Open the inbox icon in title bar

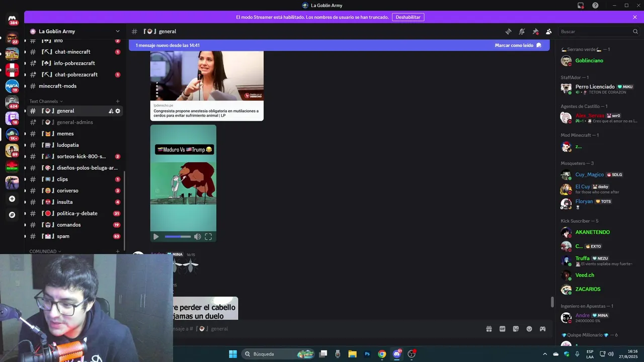[x=581, y=6]
